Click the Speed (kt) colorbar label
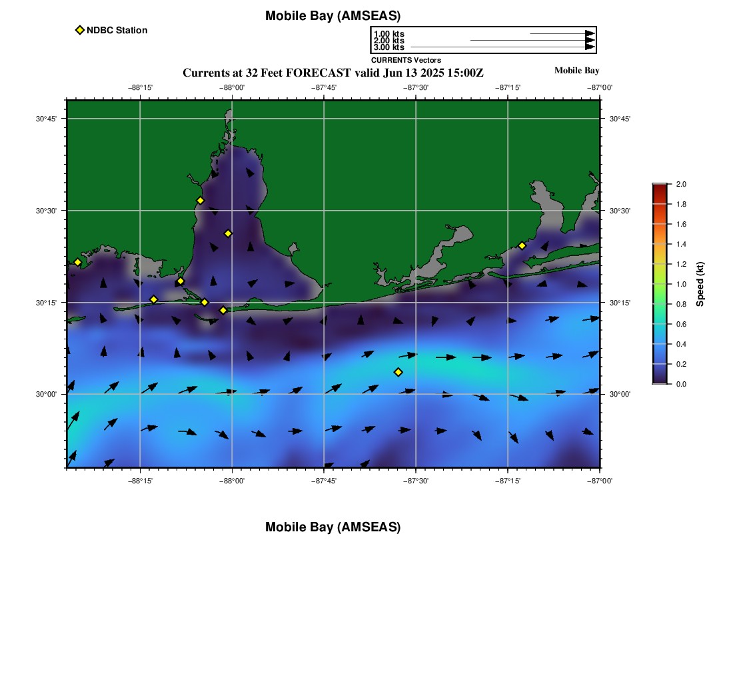 pos(700,284)
